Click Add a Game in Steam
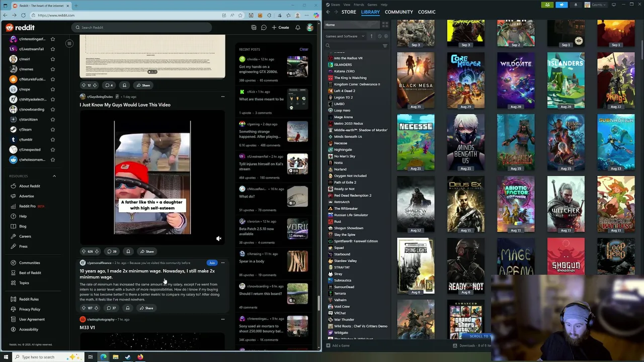The height and width of the screenshot is (362, 644). [x=338, y=345]
